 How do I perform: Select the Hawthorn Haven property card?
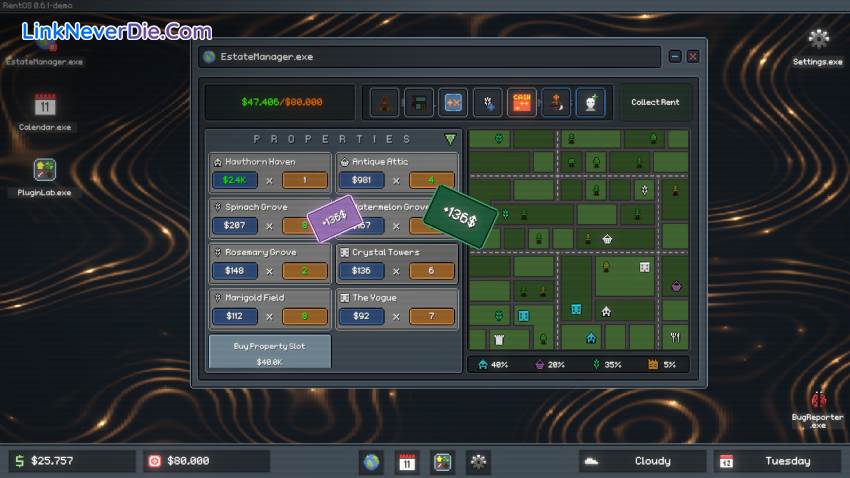270,172
